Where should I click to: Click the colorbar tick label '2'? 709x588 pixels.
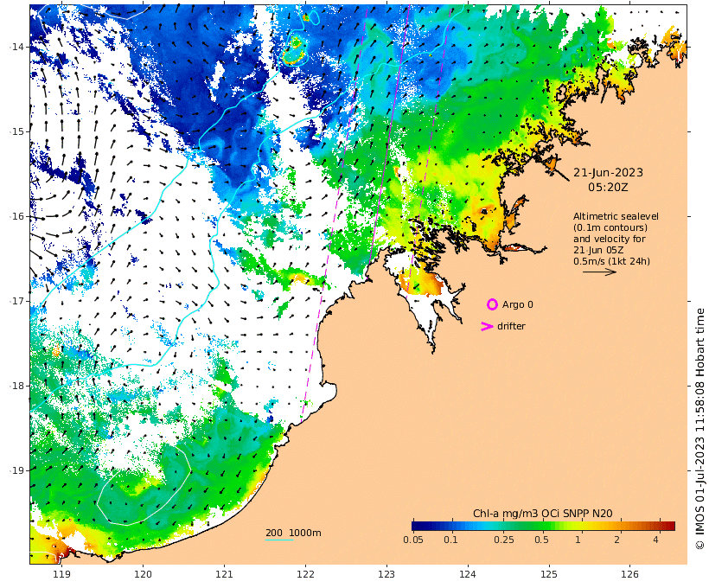(616, 540)
